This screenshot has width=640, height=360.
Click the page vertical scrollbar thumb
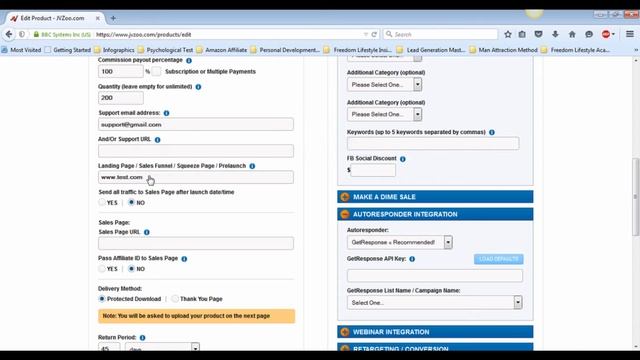coord(636,197)
